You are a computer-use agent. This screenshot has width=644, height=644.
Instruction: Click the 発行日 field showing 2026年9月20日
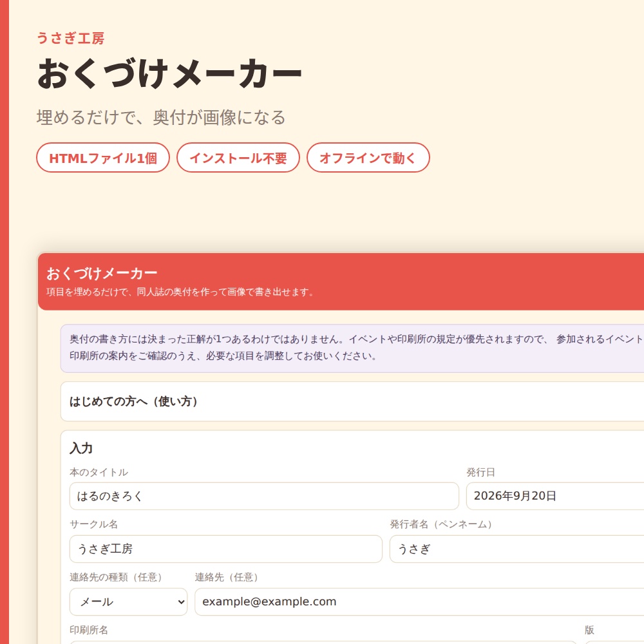[x=555, y=496]
